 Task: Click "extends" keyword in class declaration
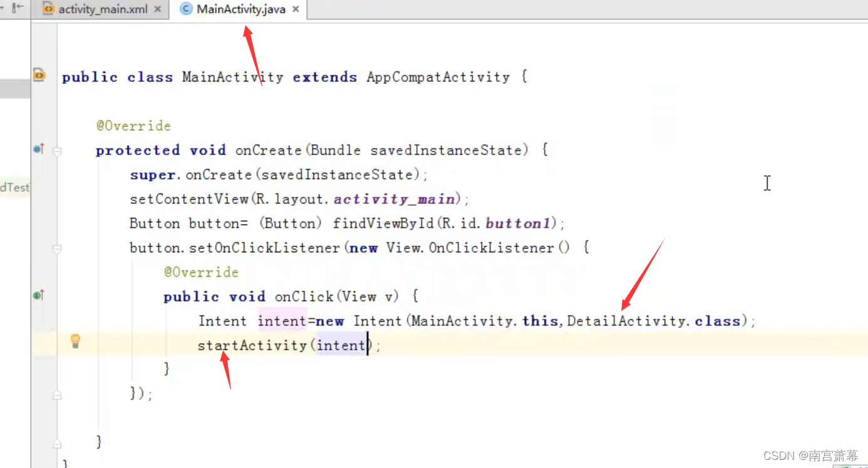click(325, 77)
